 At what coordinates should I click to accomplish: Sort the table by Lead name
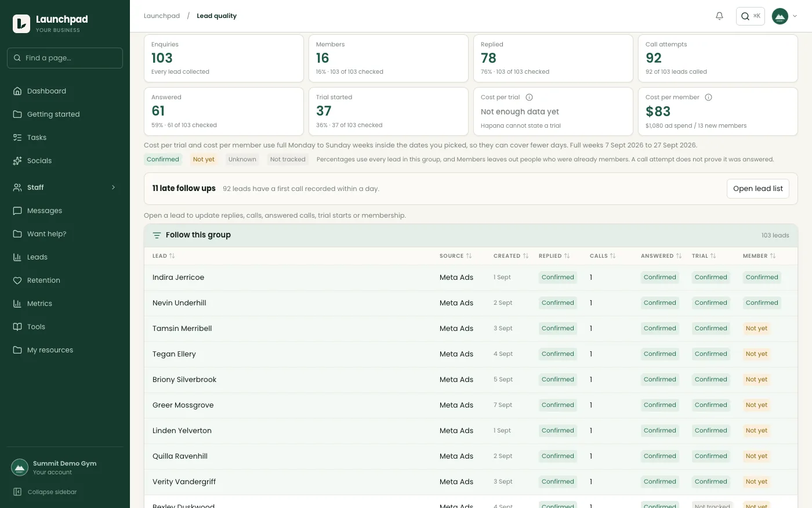[x=164, y=256]
